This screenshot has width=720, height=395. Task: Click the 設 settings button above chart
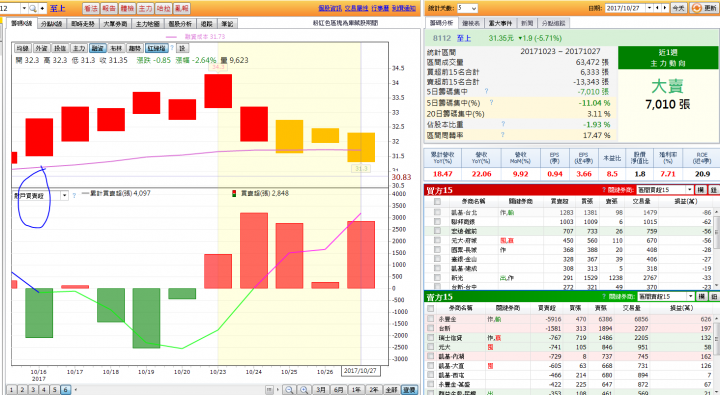(x=182, y=48)
